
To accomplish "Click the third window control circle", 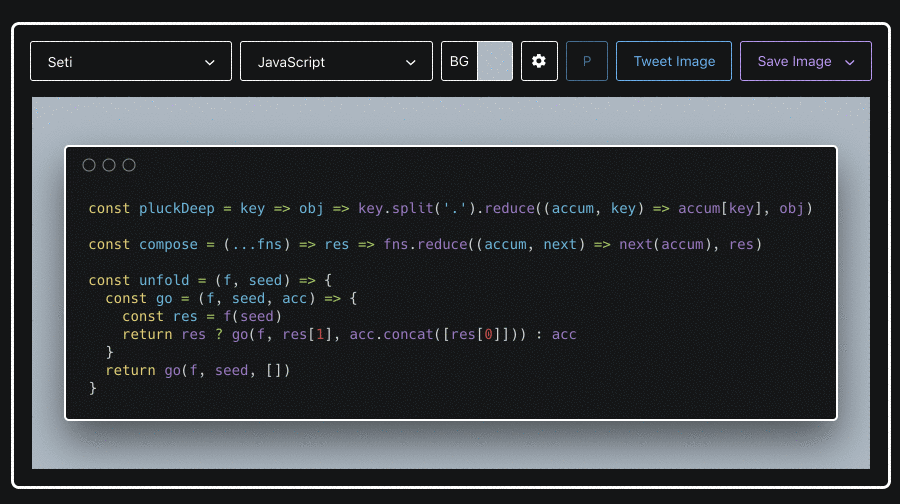I will click(x=129, y=165).
